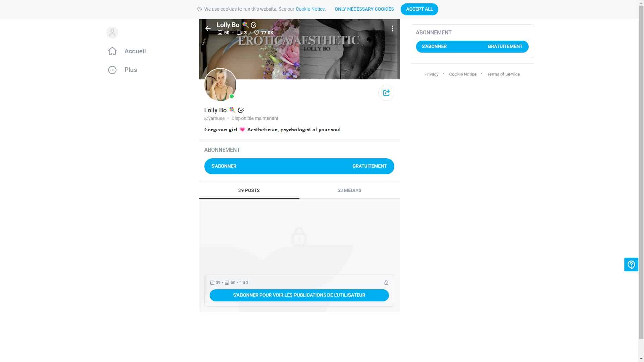The width and height of the screenshot is (644, 362).
Task: Click the share profile icon
Action: click(x=386, y=93)
